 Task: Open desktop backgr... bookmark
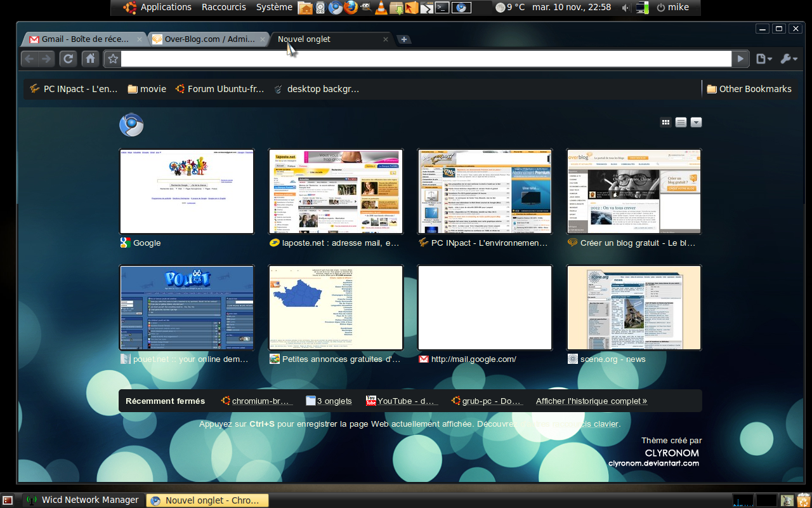tap(317, 89)
